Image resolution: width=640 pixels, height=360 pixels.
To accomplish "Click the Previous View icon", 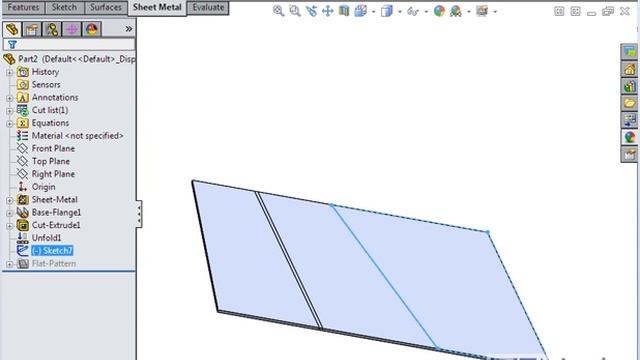I will 311,11.
